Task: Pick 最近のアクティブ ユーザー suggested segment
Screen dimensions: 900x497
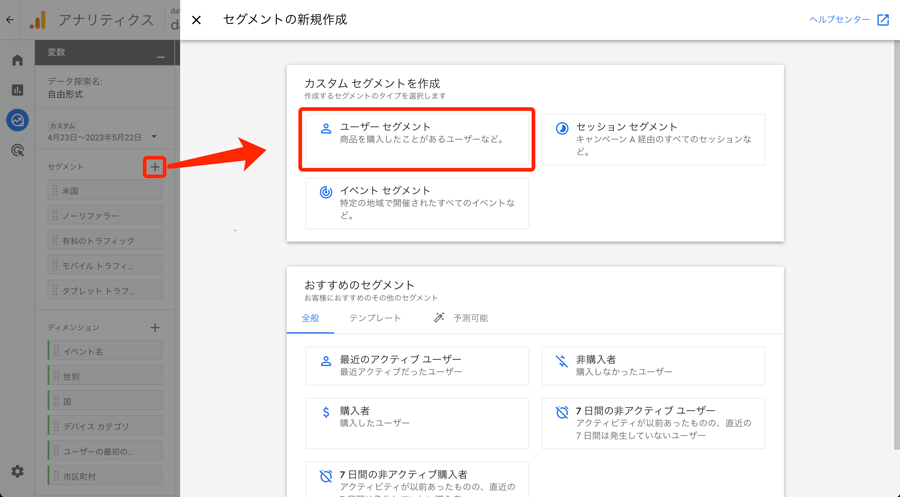Action: (417, 366)
